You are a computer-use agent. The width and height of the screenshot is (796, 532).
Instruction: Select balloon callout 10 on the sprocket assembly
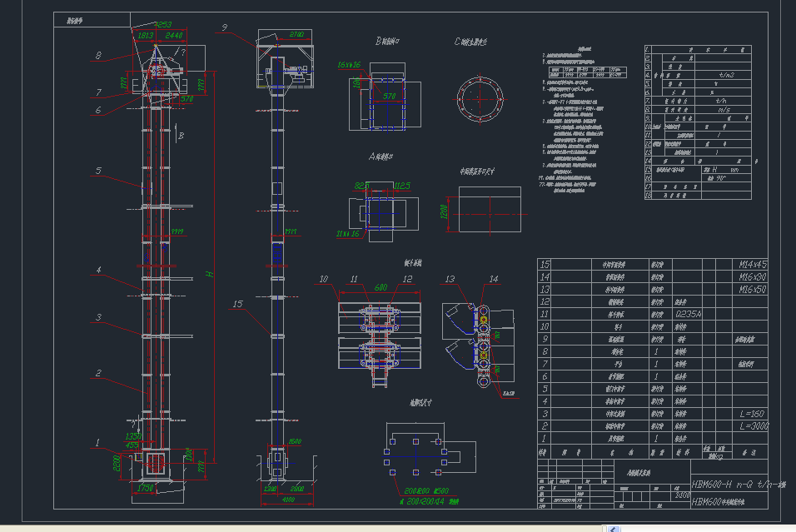[x=325, y=280]
